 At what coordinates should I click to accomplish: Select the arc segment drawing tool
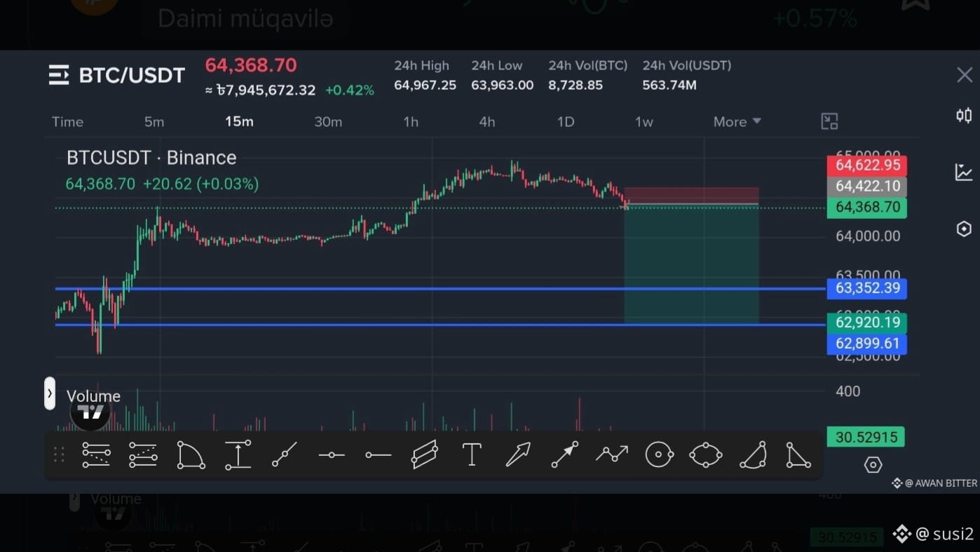click(x=753, y=455)
